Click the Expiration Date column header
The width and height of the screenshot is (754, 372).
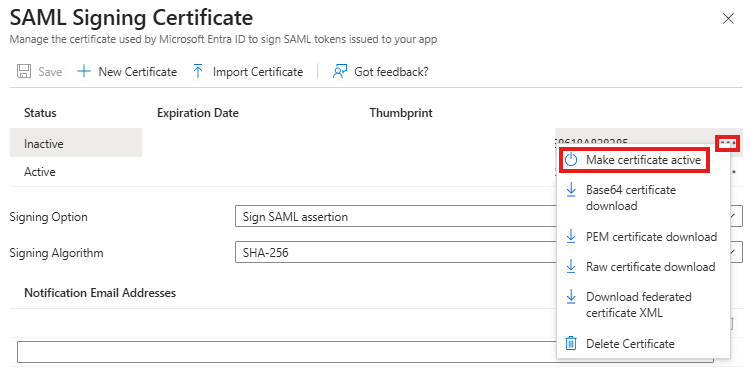click(x=198, y=113)
